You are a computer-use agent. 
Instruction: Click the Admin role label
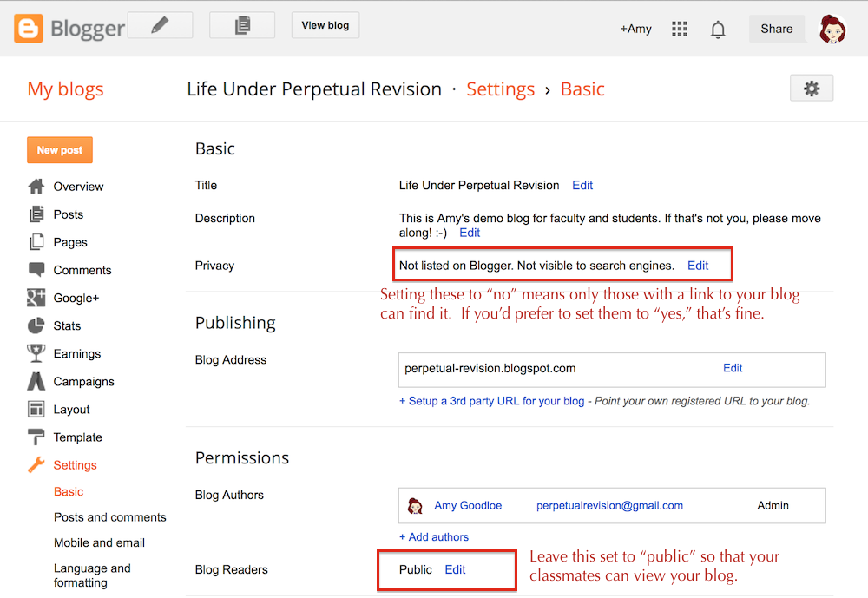click(x=773, y=505)
